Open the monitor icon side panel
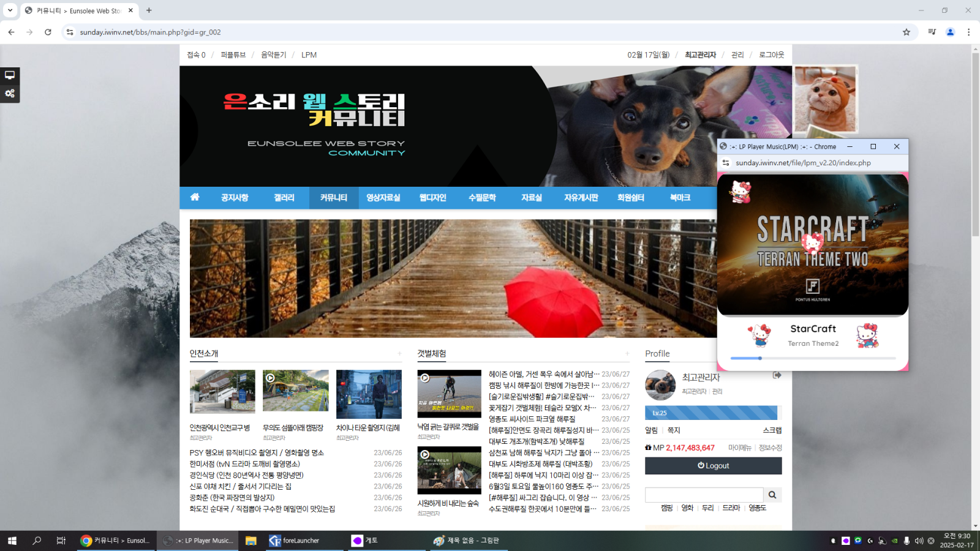 point(10,75)
